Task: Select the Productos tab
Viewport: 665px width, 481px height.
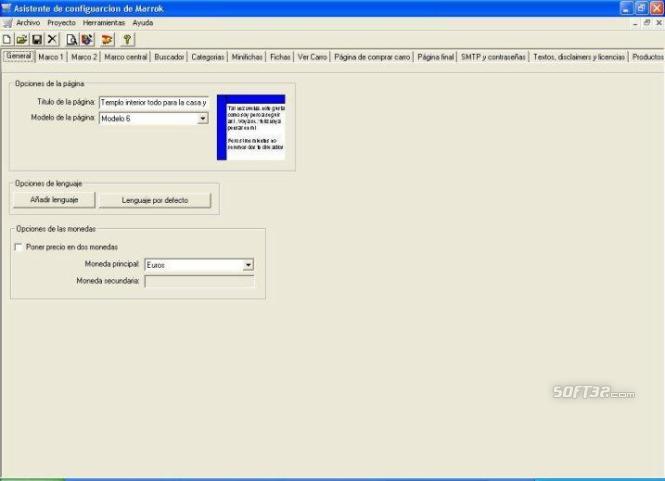Action: pyautogui.click(x=647, y=57)
